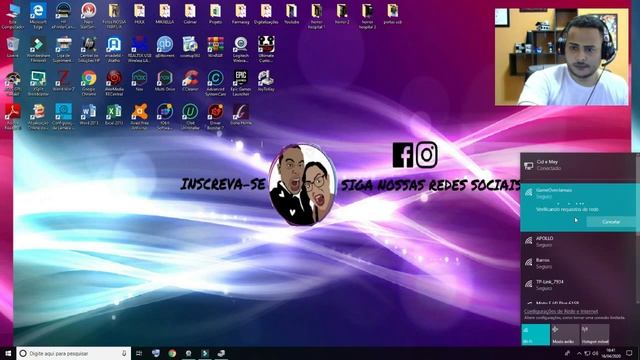Click the taskbar clock and date
Screen dimensions: 640x360
pos(611,353)
